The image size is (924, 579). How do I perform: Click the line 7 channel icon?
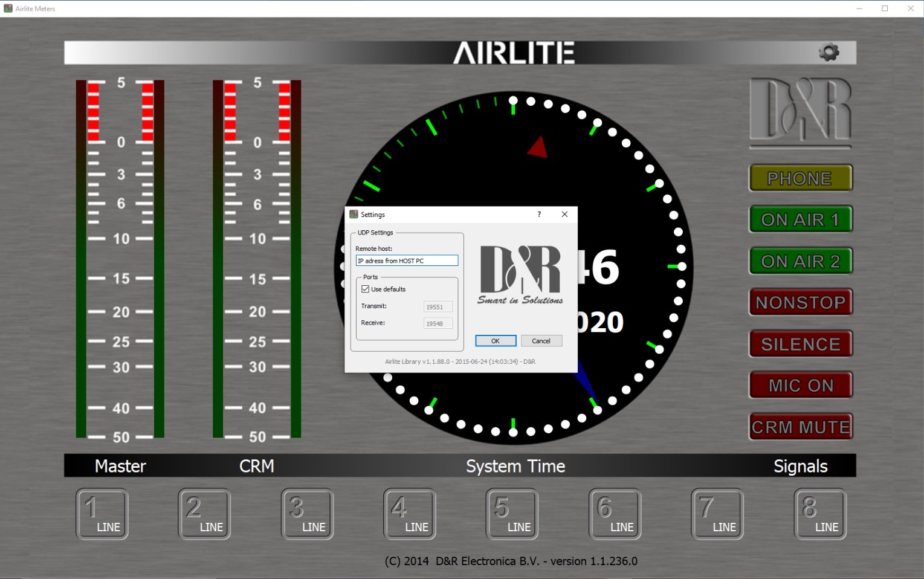pos(717,514)
